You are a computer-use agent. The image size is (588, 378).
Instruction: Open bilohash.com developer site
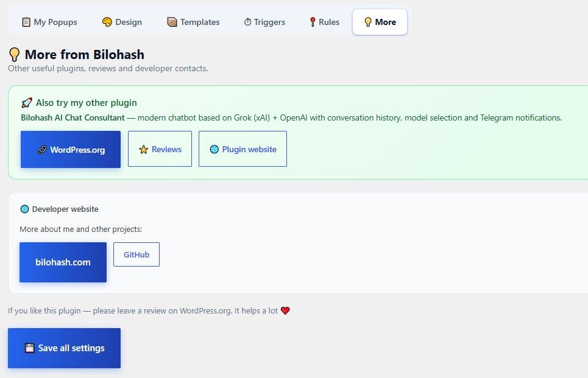coord(63,262)
